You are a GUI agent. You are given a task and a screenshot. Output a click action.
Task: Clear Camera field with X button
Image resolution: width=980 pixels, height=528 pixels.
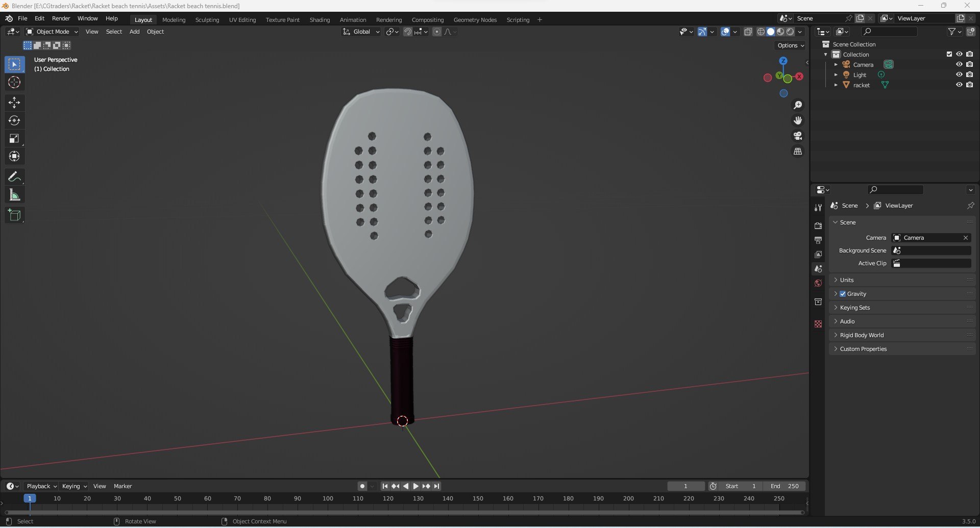click(x=966, y=238)
